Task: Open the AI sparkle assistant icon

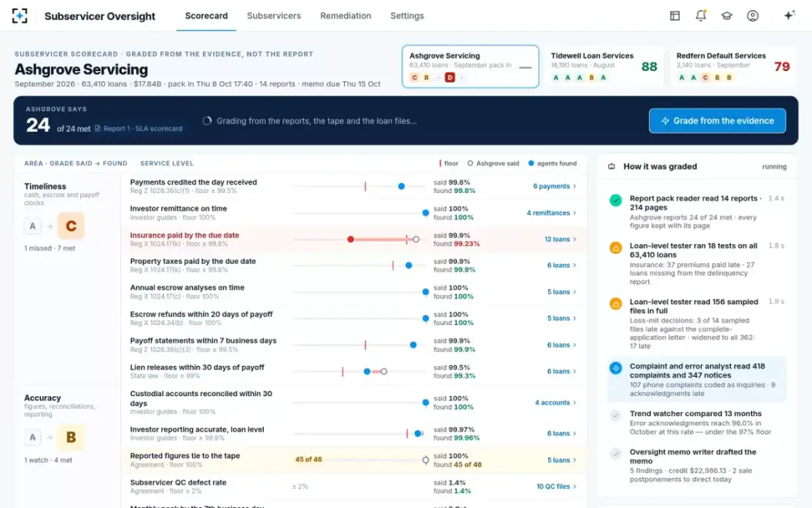Action: coord(789,16)
